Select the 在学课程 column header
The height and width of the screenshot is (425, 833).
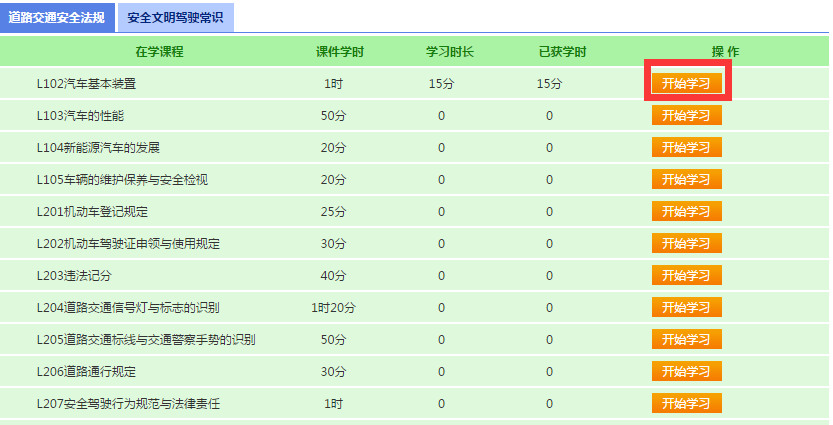159,52
